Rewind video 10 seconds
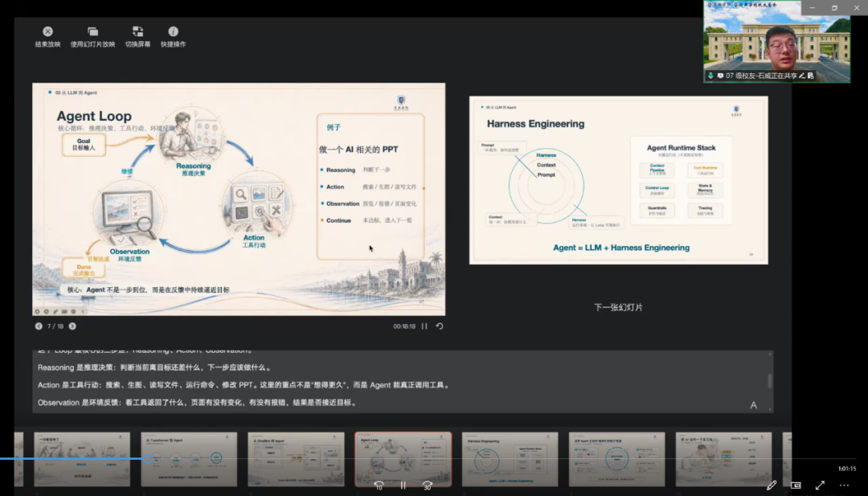The width and height of the screenshot is (868, 496). tap(379, 486)
